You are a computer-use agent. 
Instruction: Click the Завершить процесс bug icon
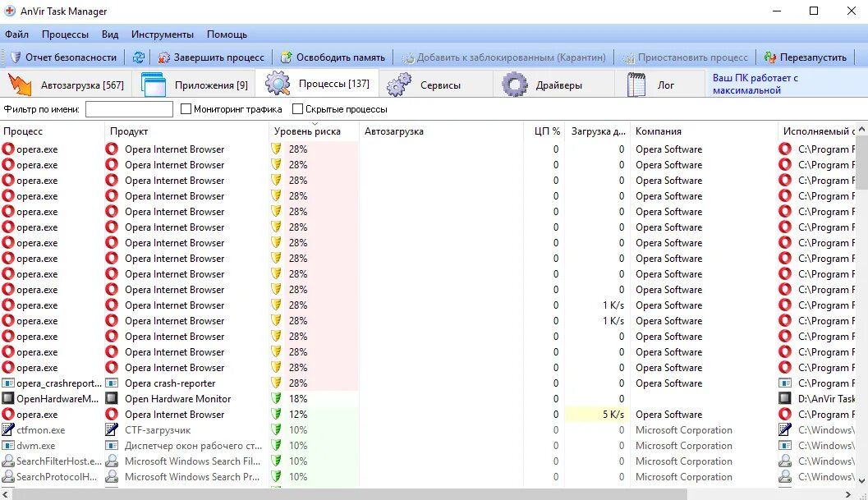click(164, 57)
